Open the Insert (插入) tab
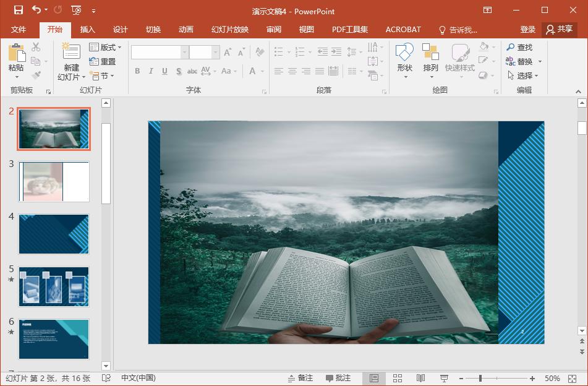 [x=88, y=30]
